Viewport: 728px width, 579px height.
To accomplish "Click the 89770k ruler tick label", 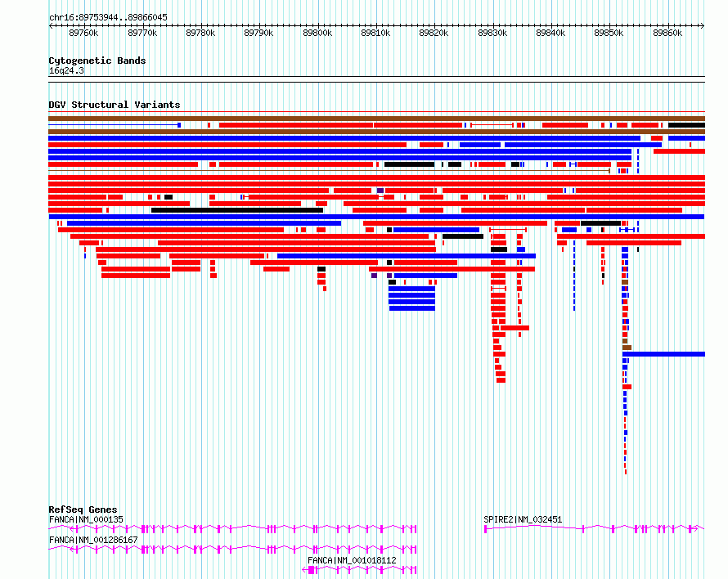I will (142, 33).
